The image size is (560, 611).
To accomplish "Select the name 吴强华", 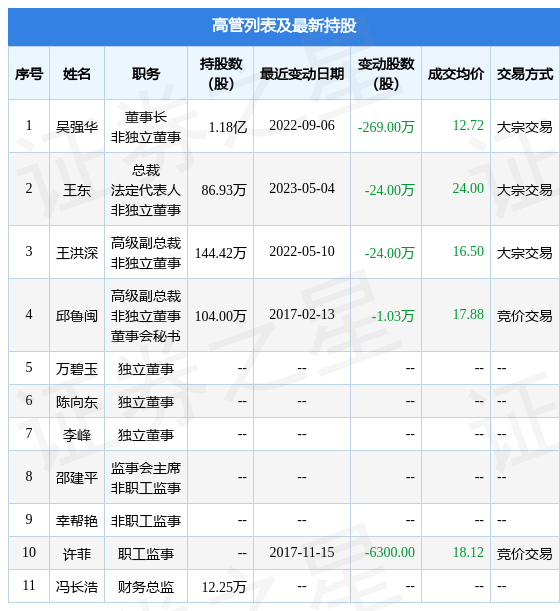I will [77, 126].
